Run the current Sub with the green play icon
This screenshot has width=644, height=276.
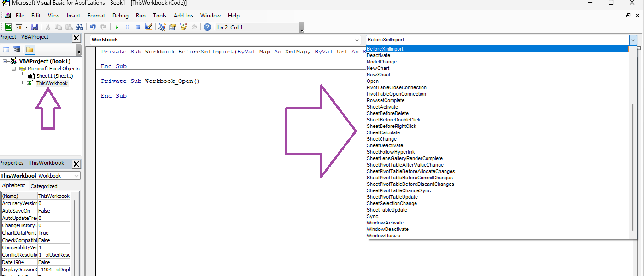point(117,27)
